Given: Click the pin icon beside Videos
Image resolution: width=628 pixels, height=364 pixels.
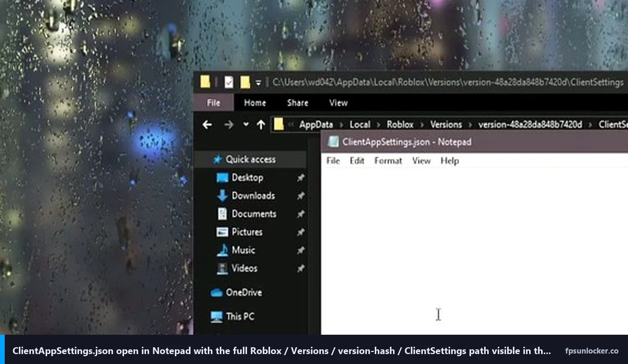Looking at the screenshot, I should pos(300,268).
